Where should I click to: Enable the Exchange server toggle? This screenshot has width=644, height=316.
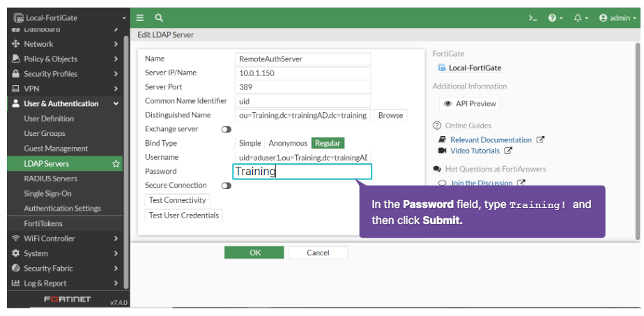[x=227, y=130]
